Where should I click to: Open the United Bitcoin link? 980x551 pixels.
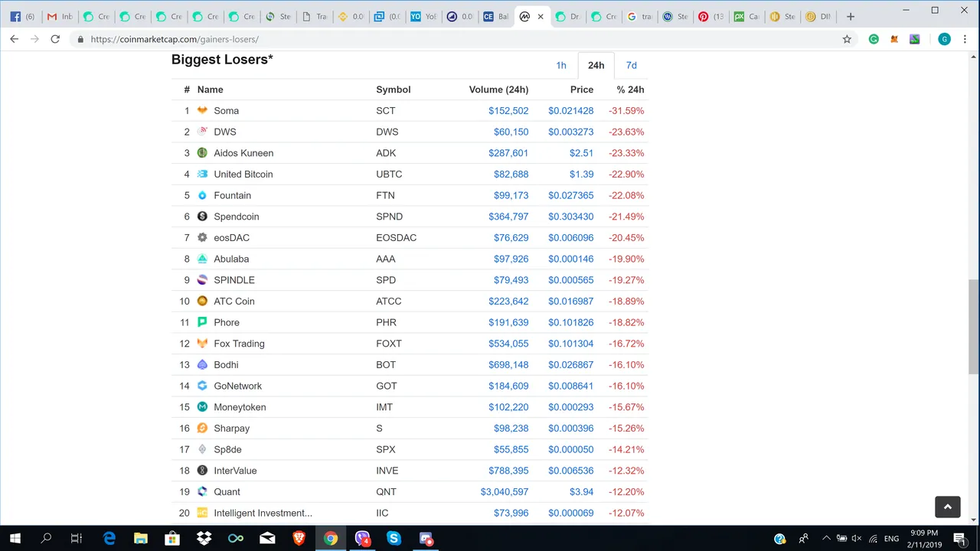243,174
